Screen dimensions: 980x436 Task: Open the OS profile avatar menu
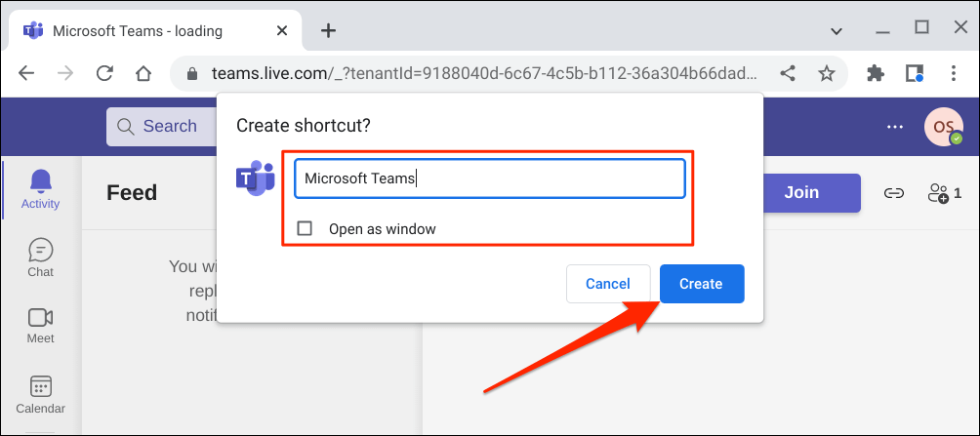[943, 126]
